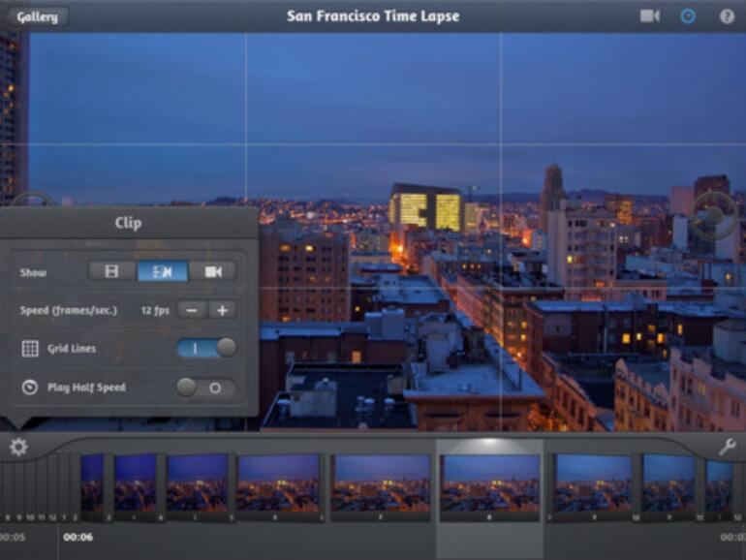Select frame 7 thumbnail in the timeline
The height and width of the screenshot is (560, 746).
[x=381, y=482]
